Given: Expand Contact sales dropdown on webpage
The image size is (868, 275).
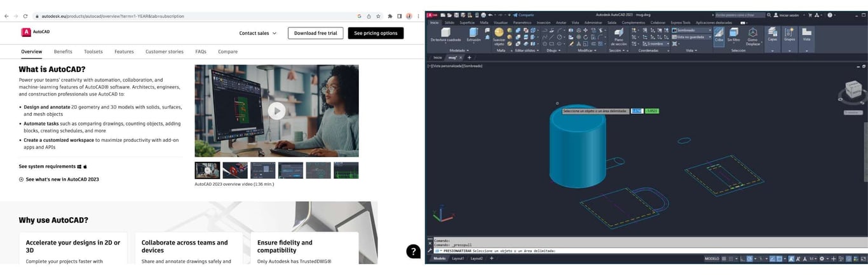Looking at the screenshot, I should click(x=257, y=33).
